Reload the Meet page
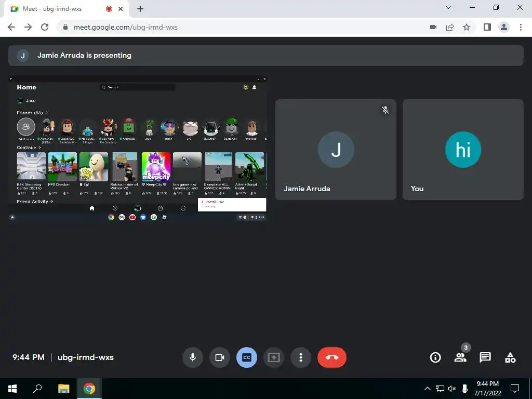 click(45, 27)
